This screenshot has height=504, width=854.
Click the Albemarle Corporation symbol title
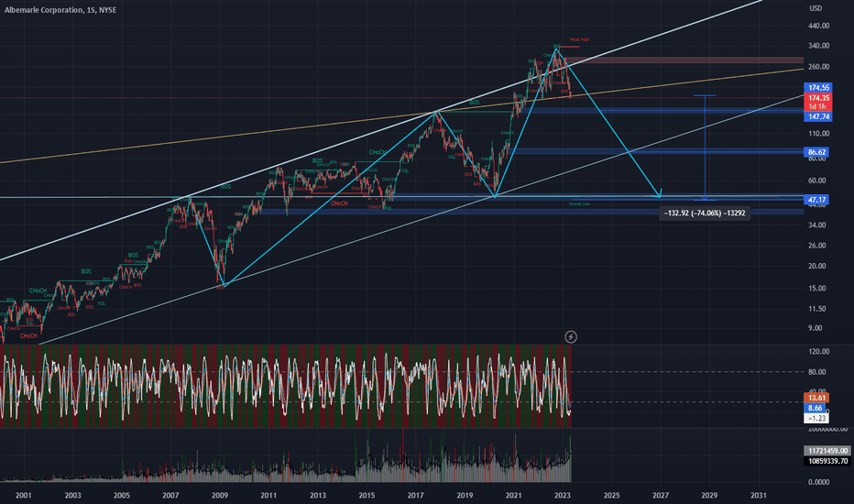point(60,10)
